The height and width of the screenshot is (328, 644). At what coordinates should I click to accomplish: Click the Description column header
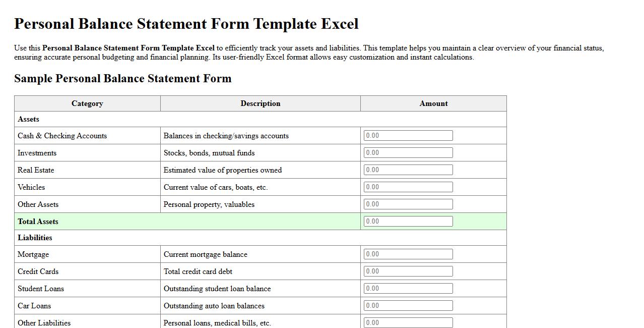260,103
